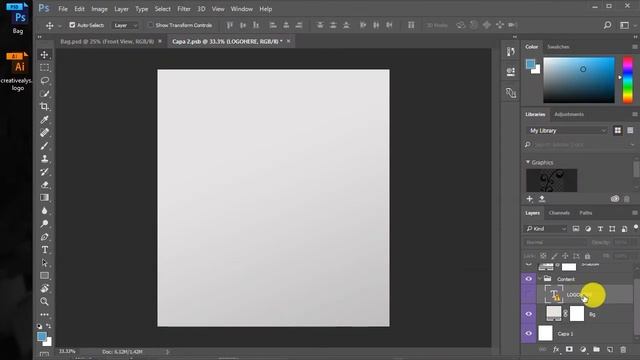This screenshot has height=360, width=640.
Task: Create a new layer
Action: (610, 349)
